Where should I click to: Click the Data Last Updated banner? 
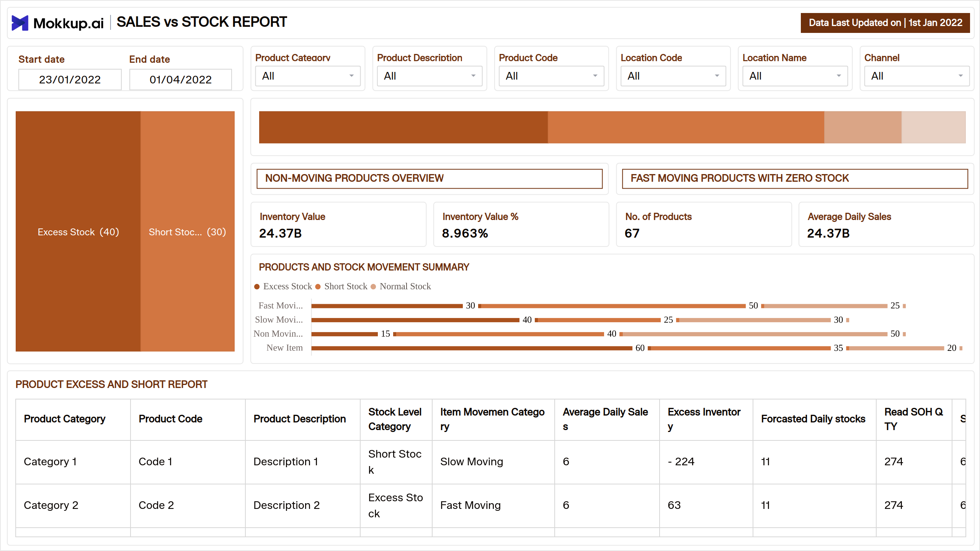885,23
